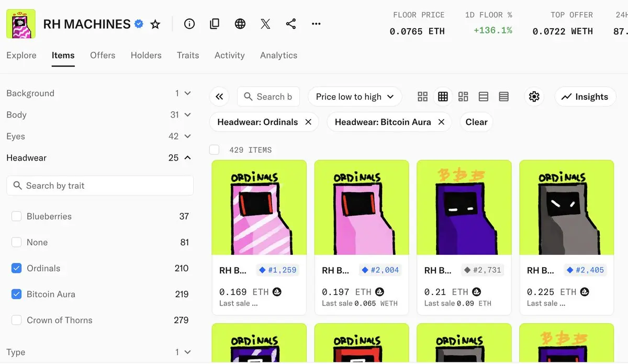Remove Headwear: Bitcoin Aura filter chip
Viewport: 628px width, 364px height.
click(x=441, y=122)
